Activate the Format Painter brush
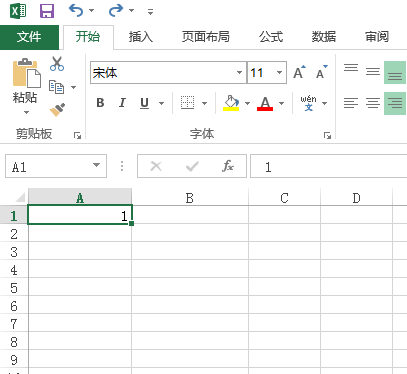 [x=57, y=110]
